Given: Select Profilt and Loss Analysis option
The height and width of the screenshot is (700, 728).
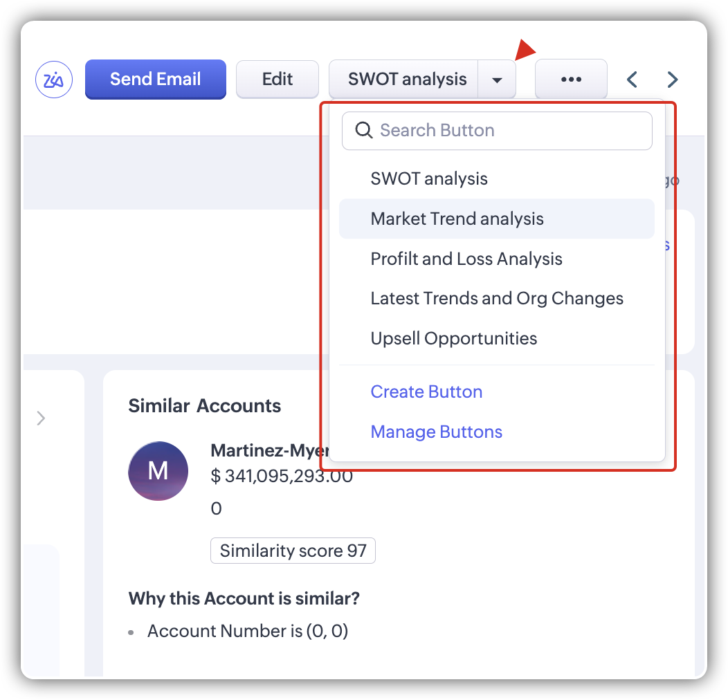Looking at the screenshot, I should tap(466, 259).
